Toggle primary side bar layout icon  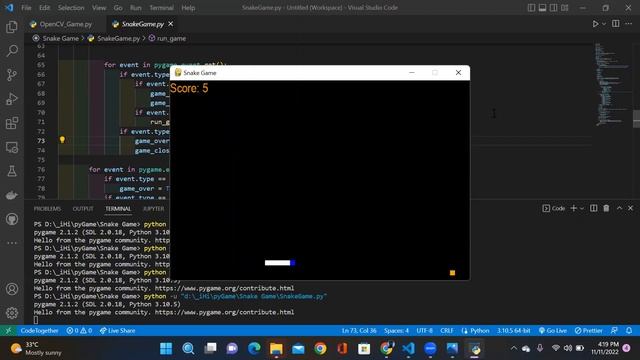(531, 8)
